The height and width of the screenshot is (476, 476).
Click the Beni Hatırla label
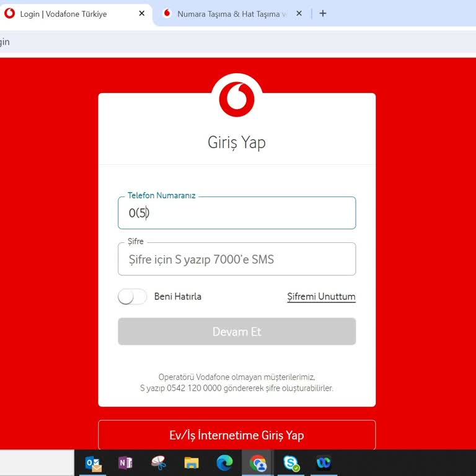pos(178,296)
